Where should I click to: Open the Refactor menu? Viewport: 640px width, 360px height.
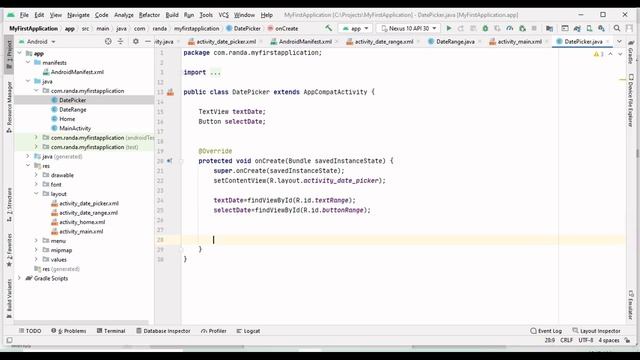click(149, 15)
